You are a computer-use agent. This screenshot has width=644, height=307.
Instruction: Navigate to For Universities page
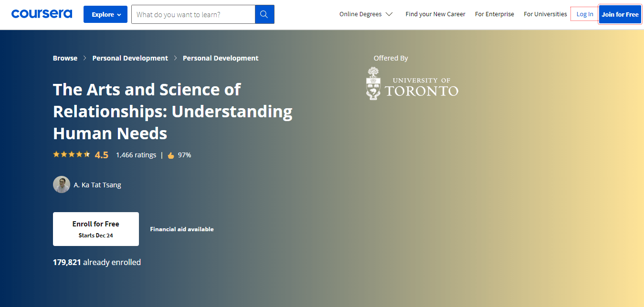click(x=545, y=14)
